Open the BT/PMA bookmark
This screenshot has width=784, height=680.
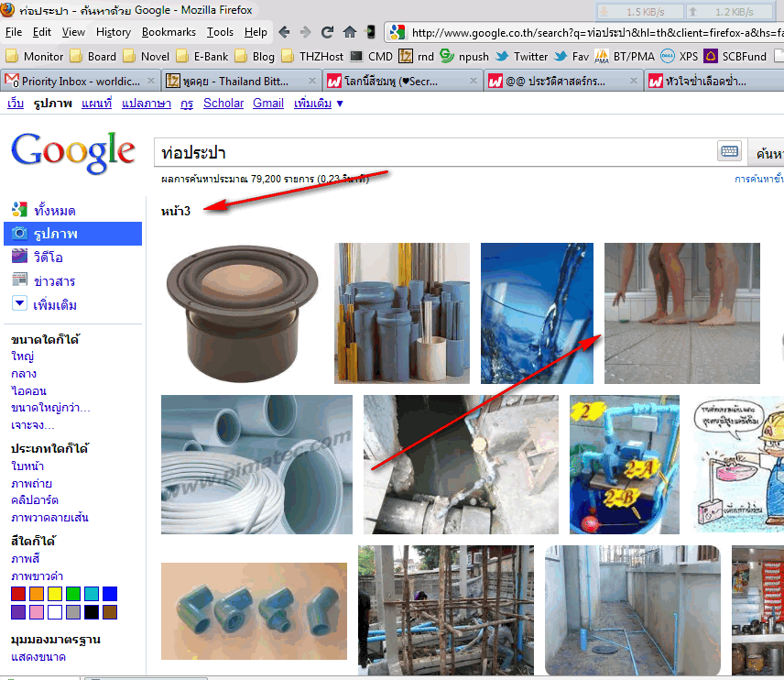(x=625, y=57)
